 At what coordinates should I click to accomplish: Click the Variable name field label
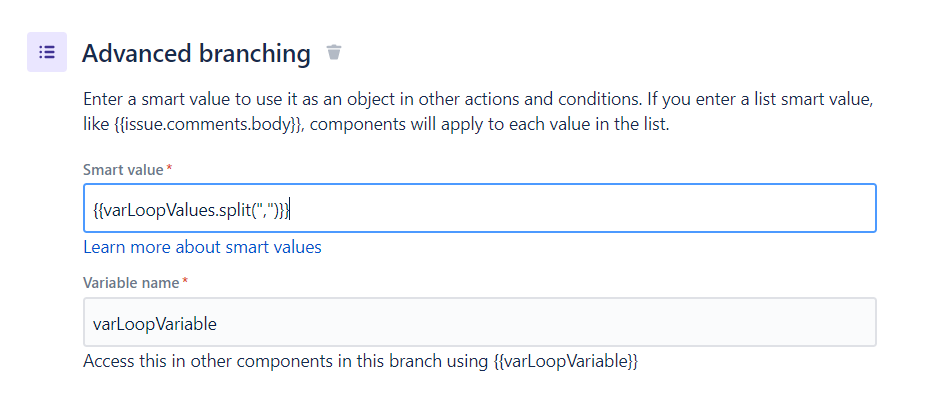click(131, 282)
